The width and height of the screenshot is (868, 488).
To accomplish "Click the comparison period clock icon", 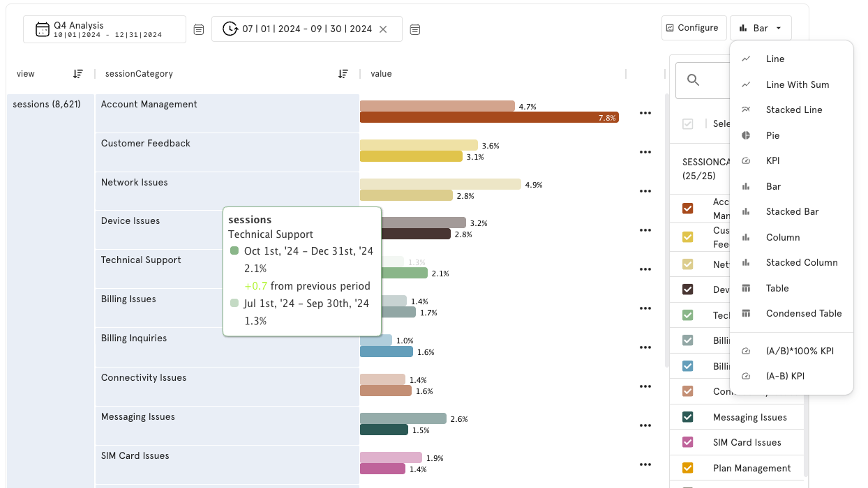I will [x=230, y=29].
